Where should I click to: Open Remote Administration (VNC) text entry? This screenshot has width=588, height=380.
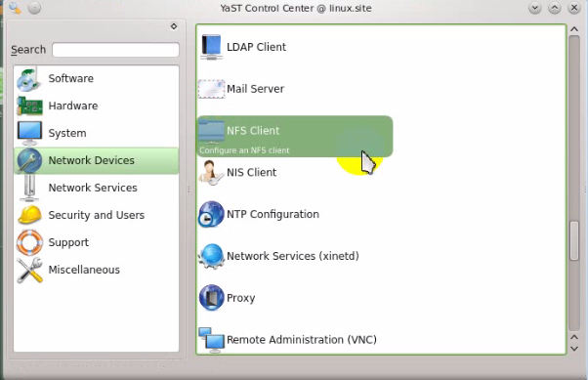[x=302, y=340]
